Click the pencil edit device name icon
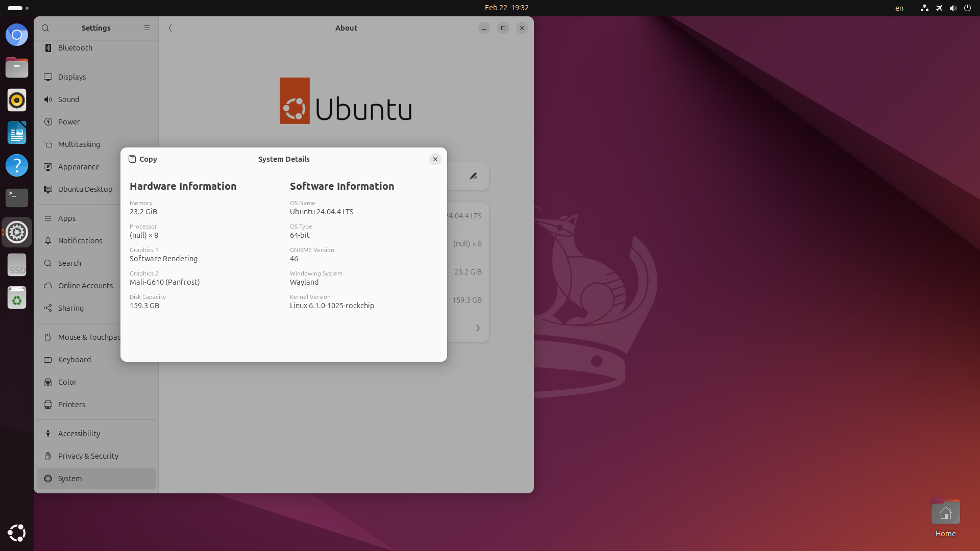This screenshot has width=980, height=551. 473,176
